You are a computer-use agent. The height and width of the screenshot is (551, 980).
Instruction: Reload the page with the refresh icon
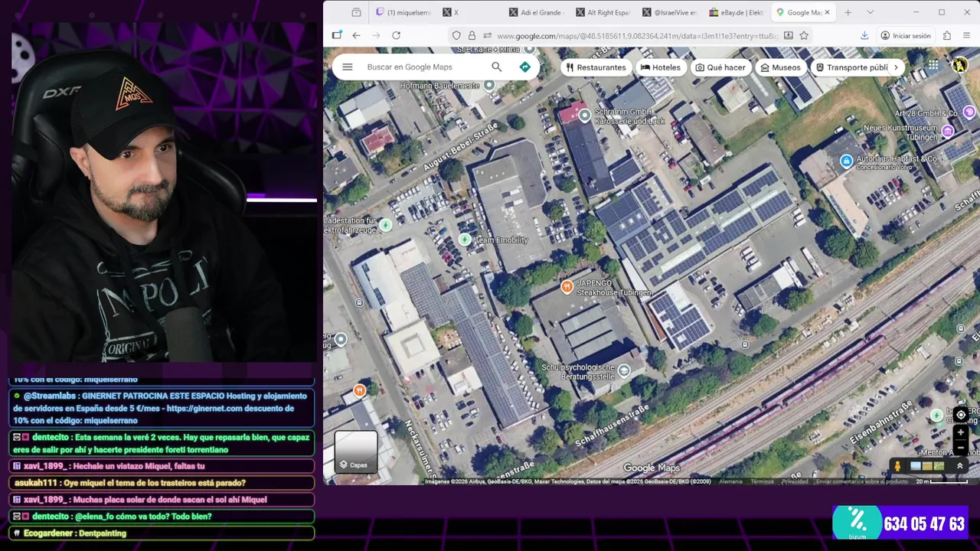click(x=396, y=35)
